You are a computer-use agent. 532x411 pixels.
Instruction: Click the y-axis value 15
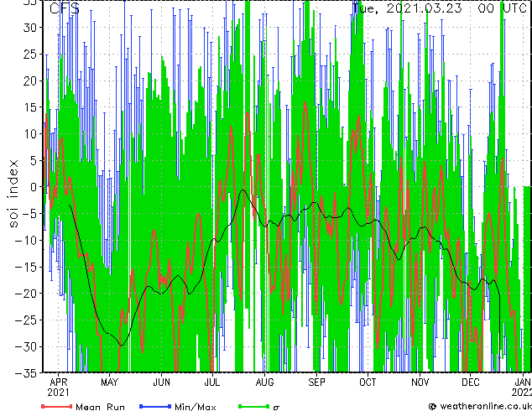[29, 107]
